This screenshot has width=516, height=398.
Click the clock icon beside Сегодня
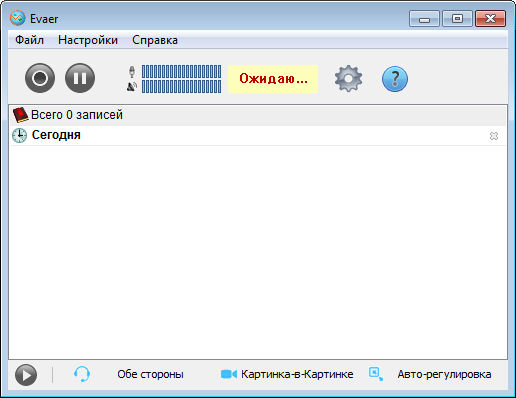coord(19,135)
